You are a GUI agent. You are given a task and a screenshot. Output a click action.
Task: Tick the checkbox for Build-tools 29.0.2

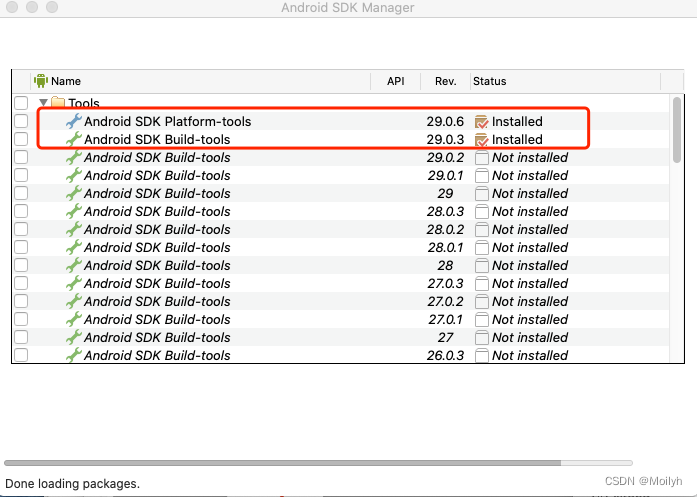(21, 157)
